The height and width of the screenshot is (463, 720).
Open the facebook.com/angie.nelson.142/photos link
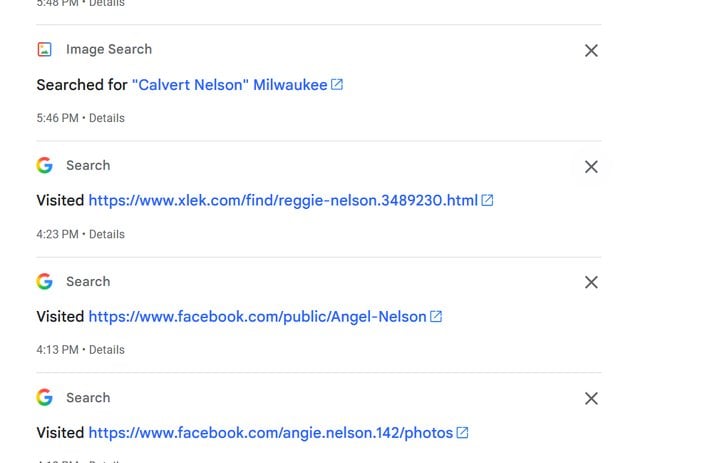click(270, 433)
